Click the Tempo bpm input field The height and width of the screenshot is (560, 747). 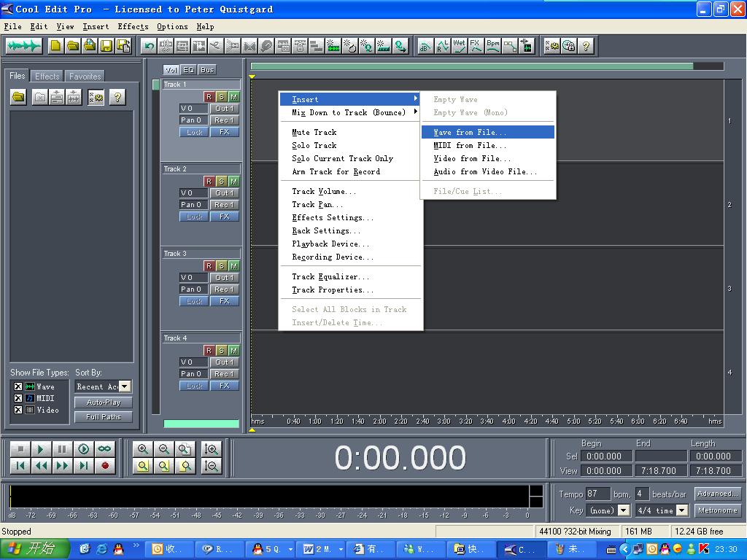598,494
